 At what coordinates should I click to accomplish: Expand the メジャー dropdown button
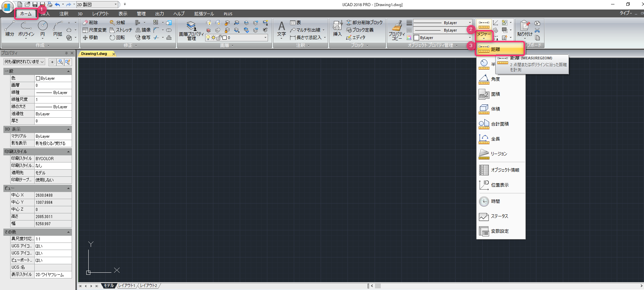click(x=484, y=36)
